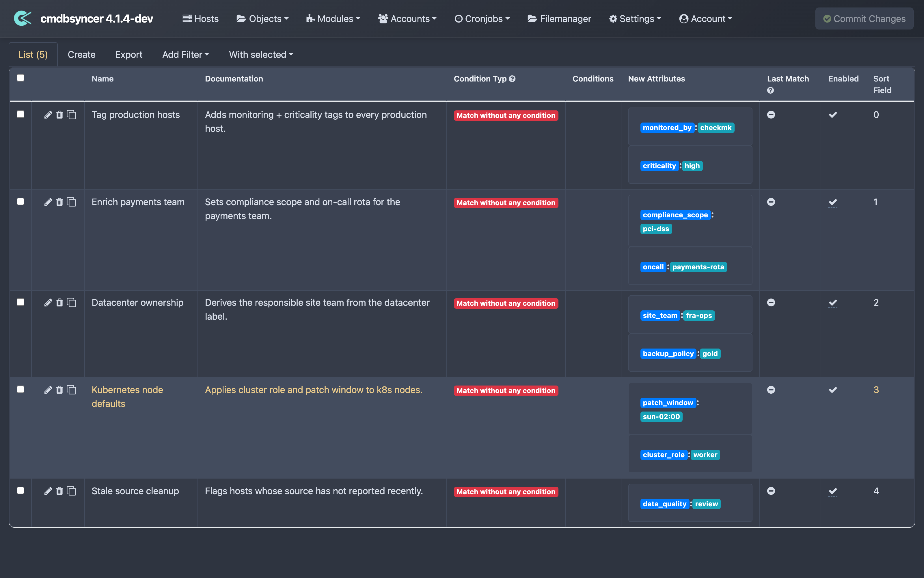Viewport: 924px width, 578px height.
Task: Edit the Enrich payments team rule
Action: [x=48, y=202]
